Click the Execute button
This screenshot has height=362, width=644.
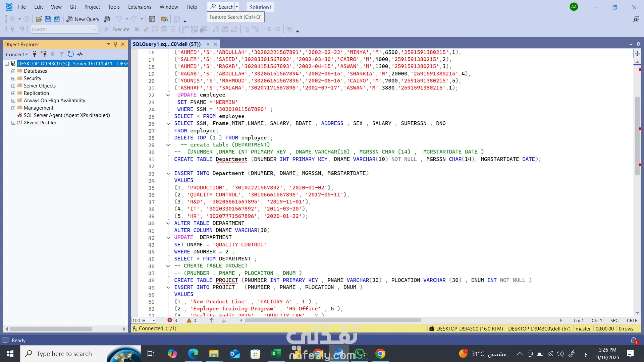click(x=117, y=29)
